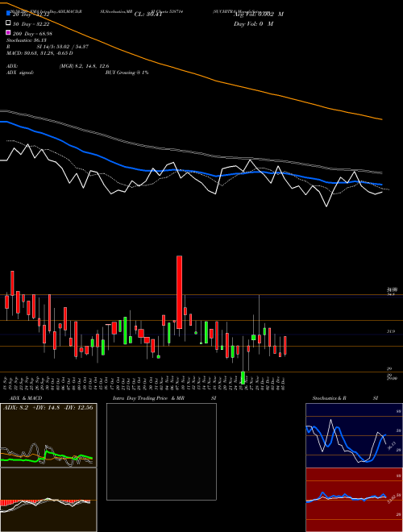Click the 'MACD: 30.63, 31.28, -0.65 D' line
The image size is (403, 532).
point(39,53)
